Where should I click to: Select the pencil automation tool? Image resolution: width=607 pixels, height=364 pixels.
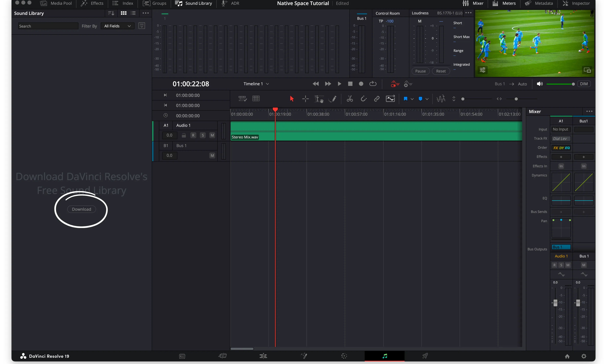[x=333, y=99]
